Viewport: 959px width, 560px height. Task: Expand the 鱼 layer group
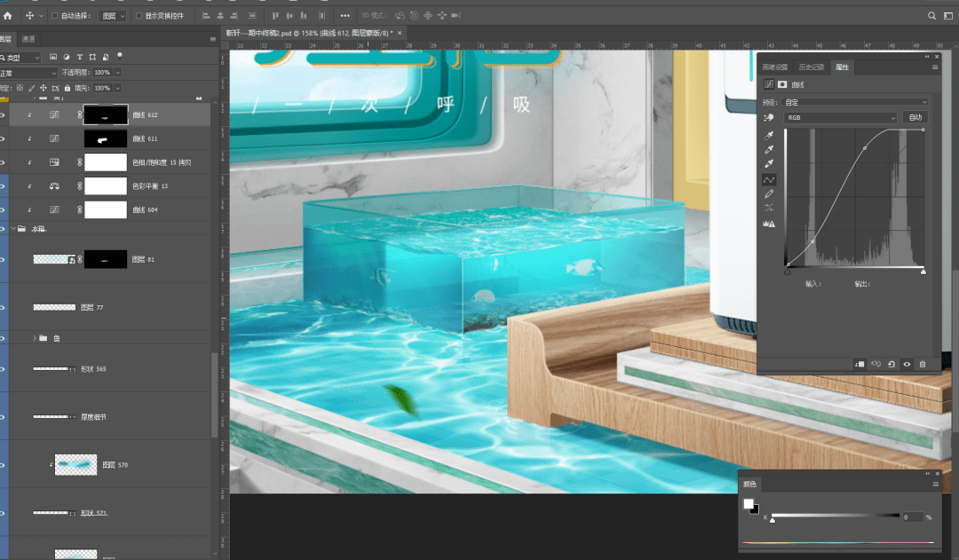point(35,338)
